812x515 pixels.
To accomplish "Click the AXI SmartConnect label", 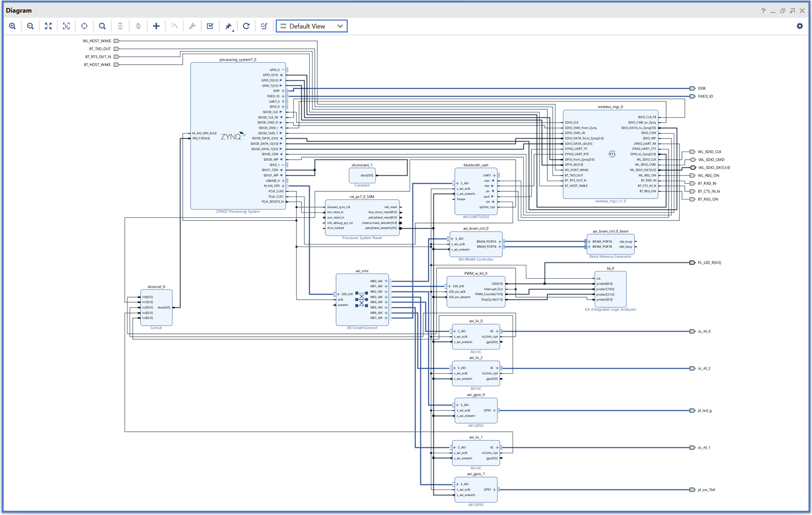I will point(362,328).
